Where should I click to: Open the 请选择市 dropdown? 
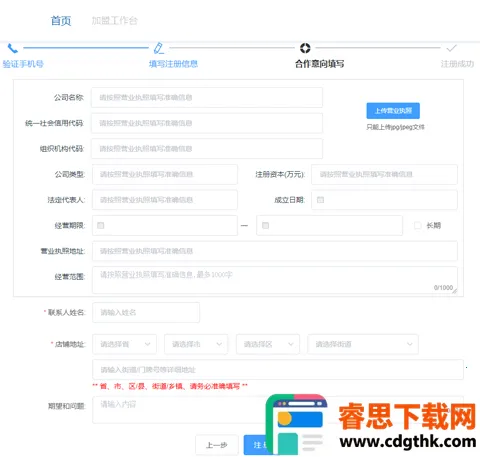click(x=196, y=344)
